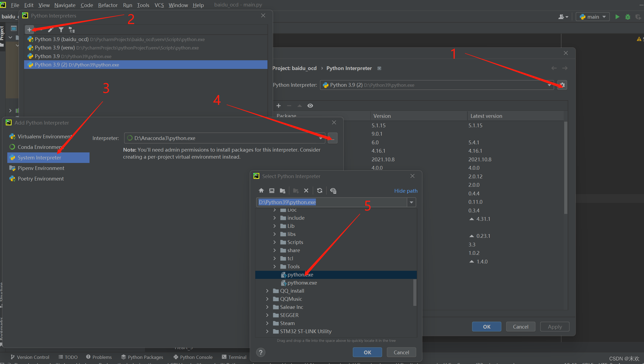The image size is (644, 364).
Task: Open the Refactor menu
Action: (x=108, y=5)
